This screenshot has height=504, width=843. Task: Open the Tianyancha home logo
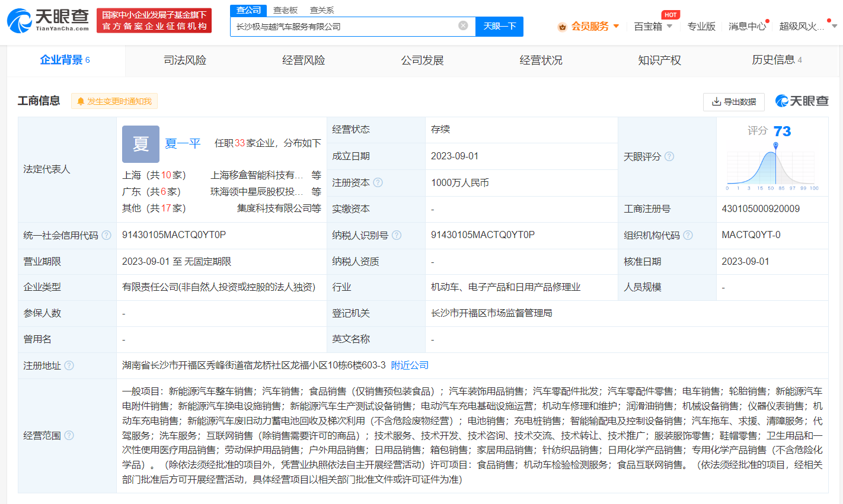click(48, 21)
